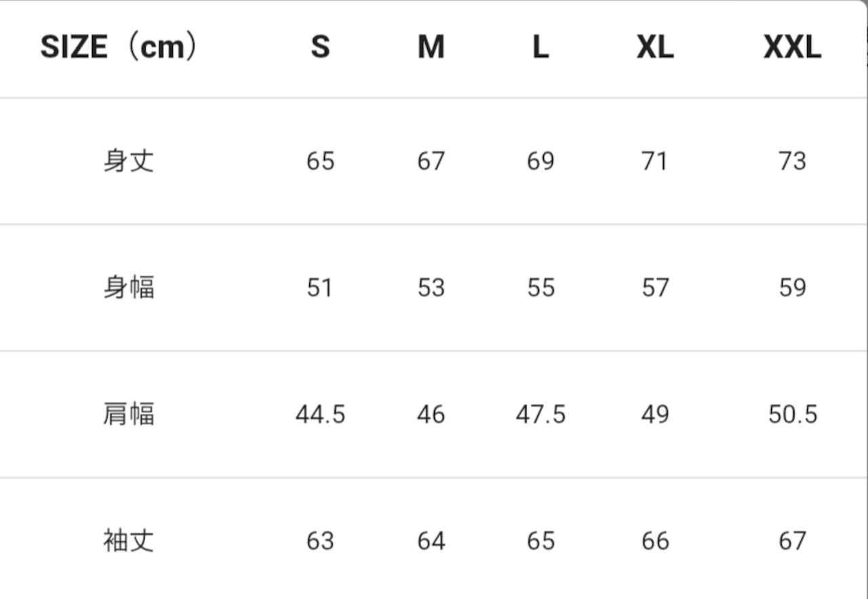
Task: Select the S size column header
Action: [x=320, y=47]
